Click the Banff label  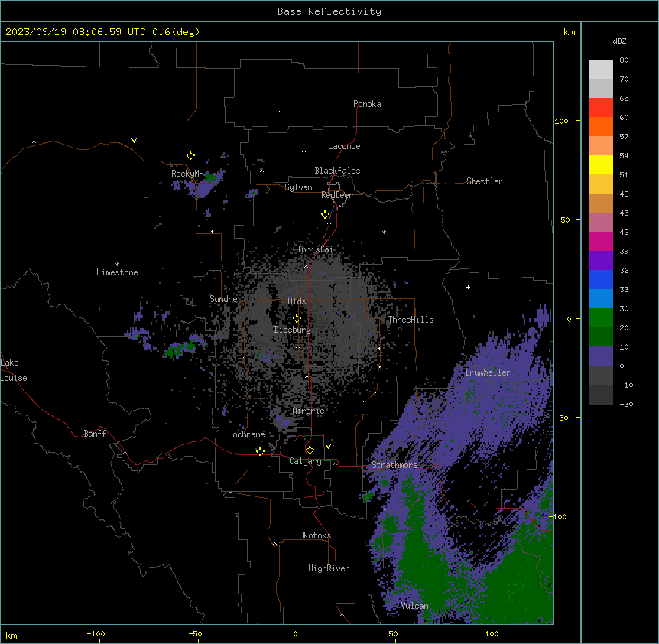click(95, 434)
